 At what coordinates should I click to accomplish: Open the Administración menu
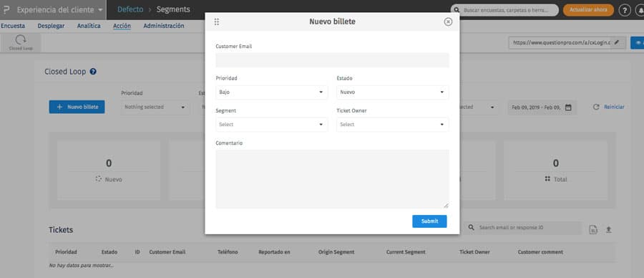click(x=163, y=26)
